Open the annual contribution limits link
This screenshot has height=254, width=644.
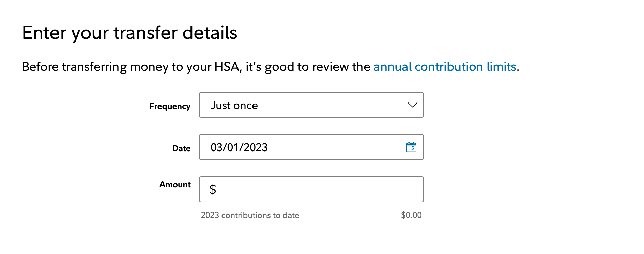pyautogui.click(x=444, y=67)
